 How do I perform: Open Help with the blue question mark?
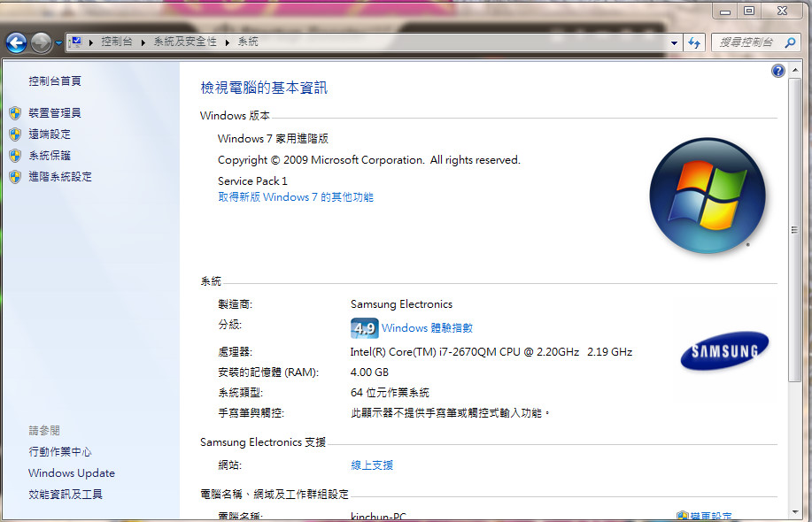[777, 71]
